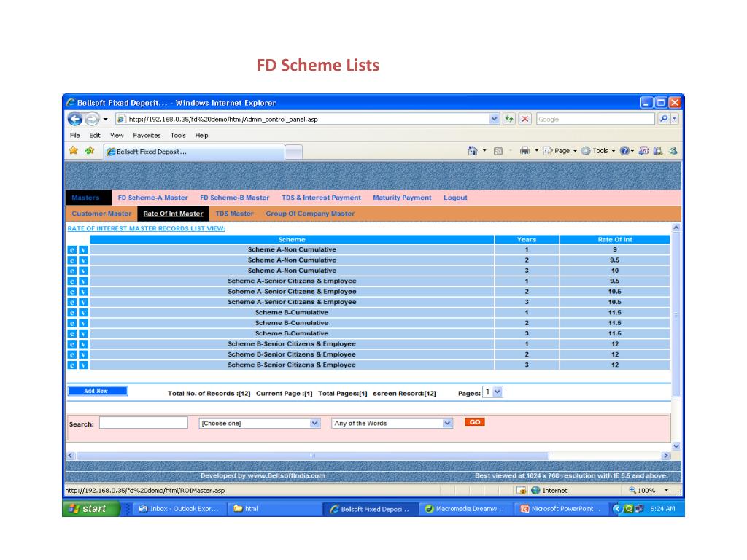This screenshot has height=560, width=747.
Task: Click the orange GO search button
Action: [474, 422]
